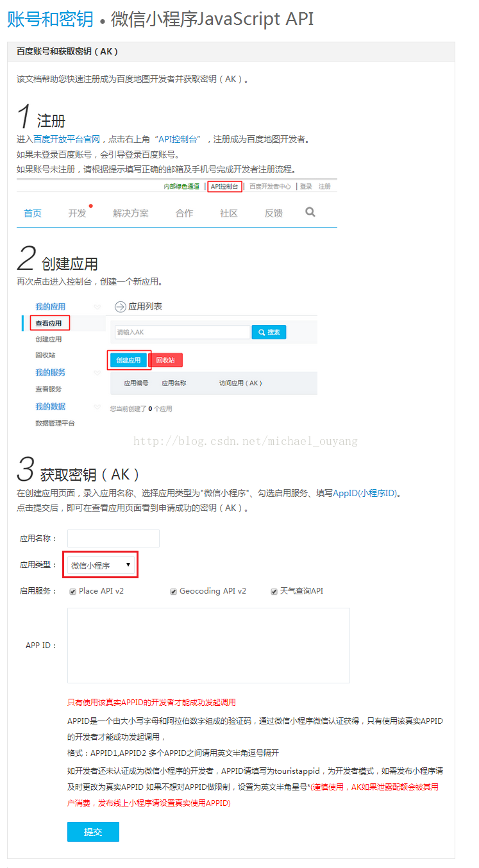
Task: Select 创建应用 in the left sidebar
Action: 49,339
